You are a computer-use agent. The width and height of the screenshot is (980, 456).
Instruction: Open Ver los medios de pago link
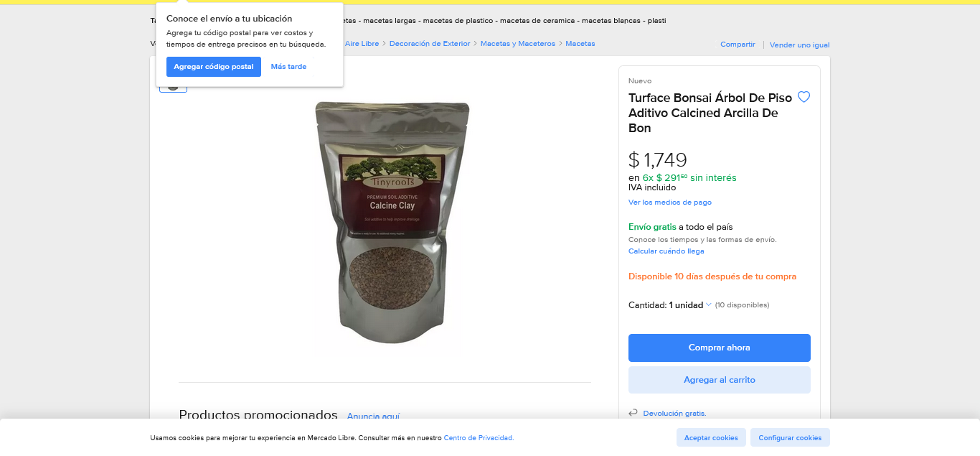(x=669, y=203)
